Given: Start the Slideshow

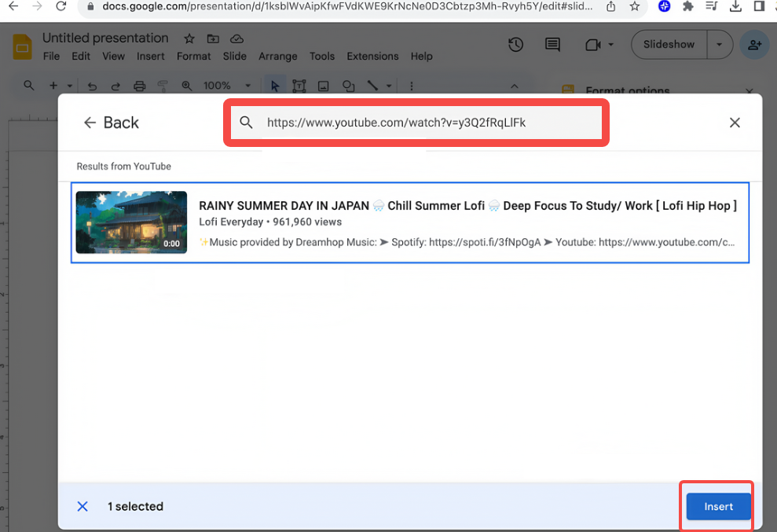Looking at the screenshot, I should coord(669,44).
